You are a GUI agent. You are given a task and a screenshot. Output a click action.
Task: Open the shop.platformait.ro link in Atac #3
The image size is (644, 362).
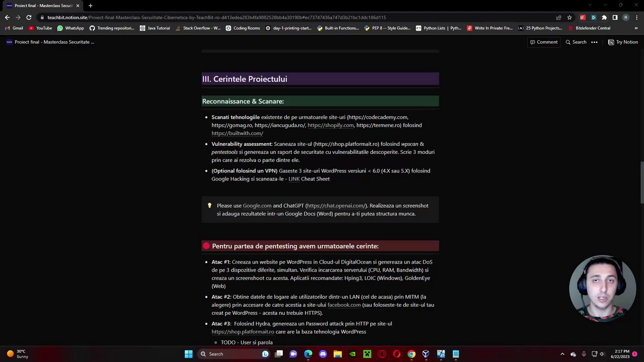[243, 332]
